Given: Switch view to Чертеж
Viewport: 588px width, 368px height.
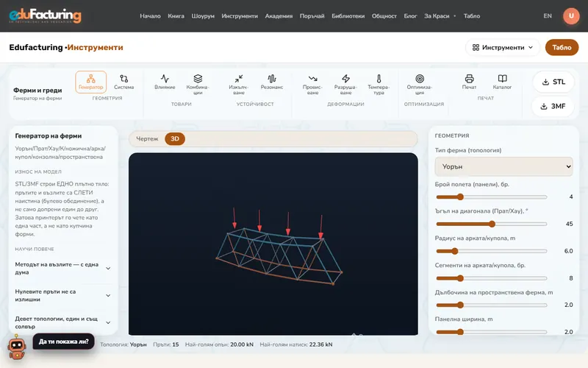Looking at the screenshot, I should [147, 138].
